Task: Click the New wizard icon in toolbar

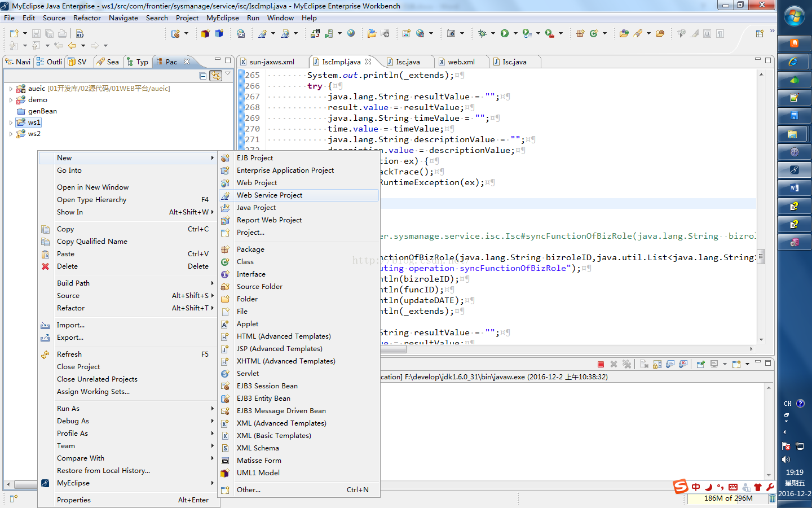Action: 14,34
